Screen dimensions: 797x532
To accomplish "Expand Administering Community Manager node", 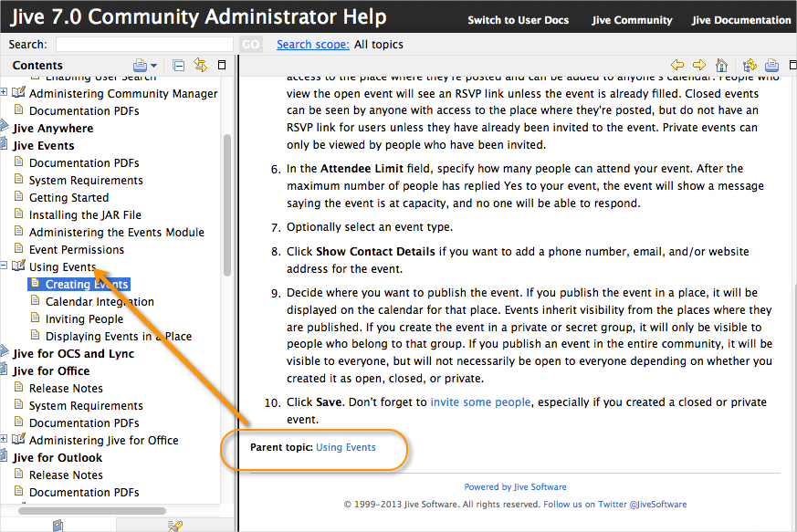I will pyautogui.click(x=4, y=92).
